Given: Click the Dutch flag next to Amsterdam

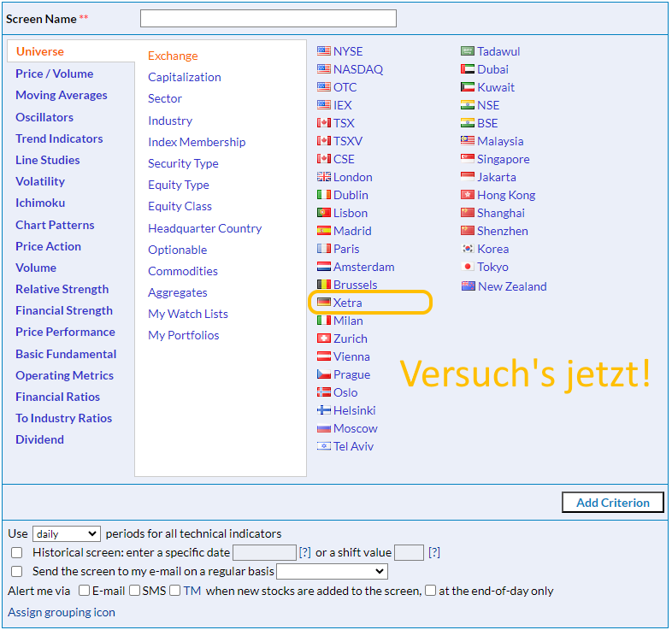Looking at the screenshot, I should pyautogui.click(x=323, y=267).
